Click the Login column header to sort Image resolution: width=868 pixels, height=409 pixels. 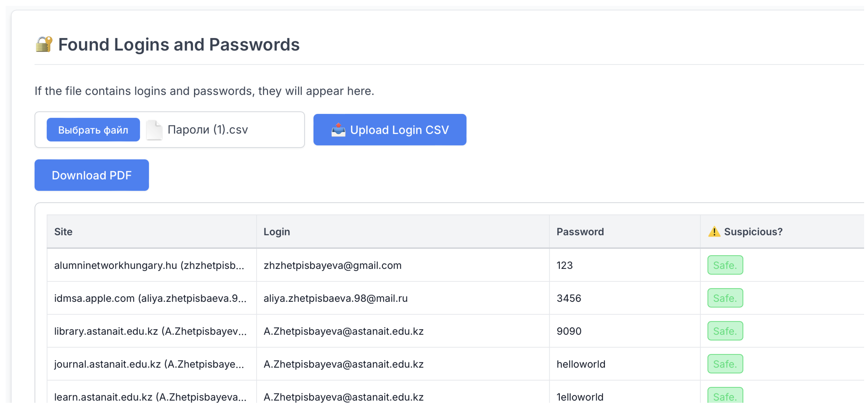tap(277, 232)
